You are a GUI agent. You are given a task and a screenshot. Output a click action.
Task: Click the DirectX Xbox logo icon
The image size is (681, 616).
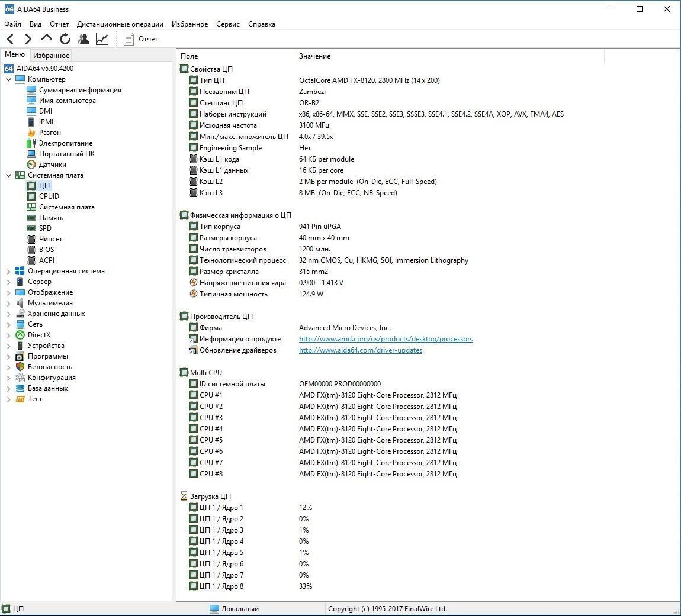20,335
